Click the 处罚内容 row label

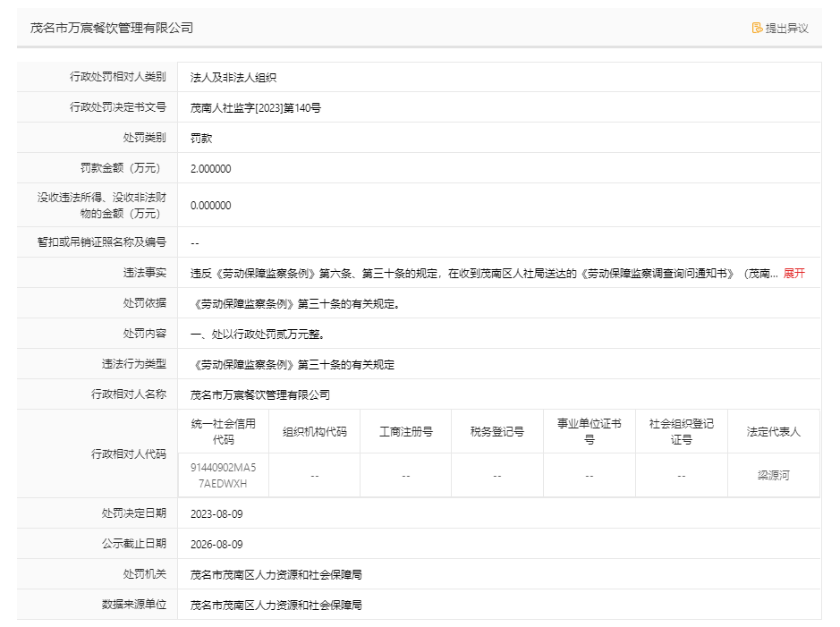pos(145,335)
